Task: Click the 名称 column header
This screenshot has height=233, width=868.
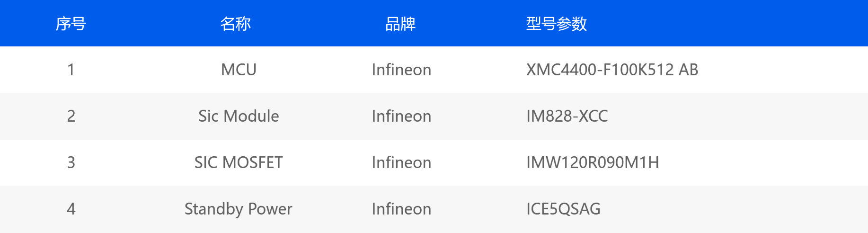Action: point(236,24)
